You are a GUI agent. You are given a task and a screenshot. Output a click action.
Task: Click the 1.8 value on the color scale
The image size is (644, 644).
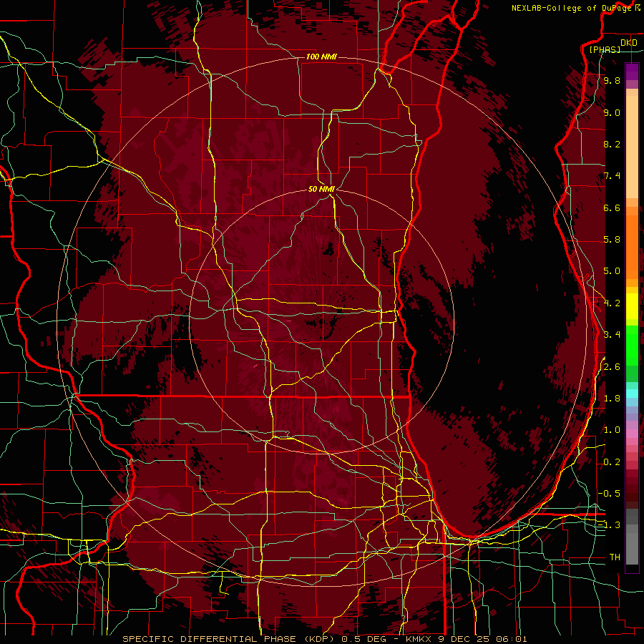[x=612, y=399]
